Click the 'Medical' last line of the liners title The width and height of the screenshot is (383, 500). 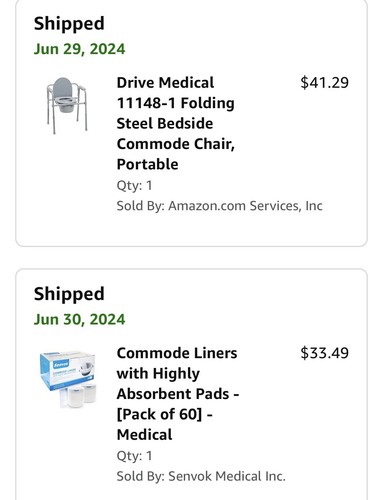point(145,434)
